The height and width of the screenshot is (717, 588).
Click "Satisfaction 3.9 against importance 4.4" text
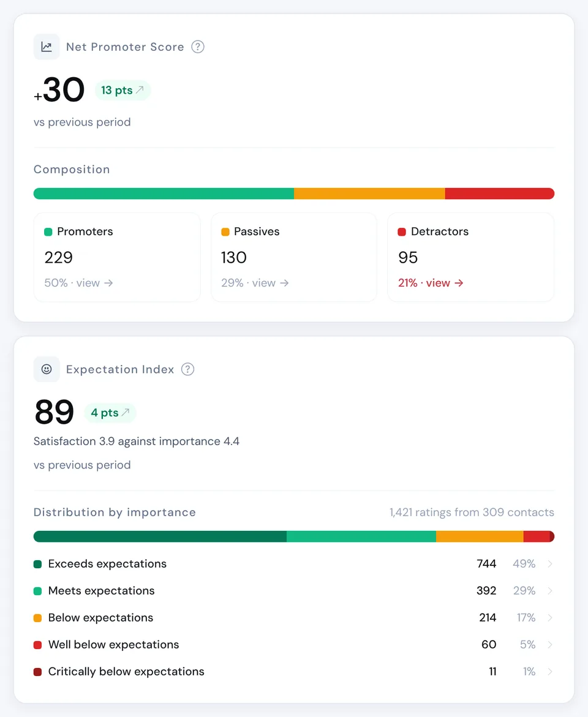click(x=137, y=441)
